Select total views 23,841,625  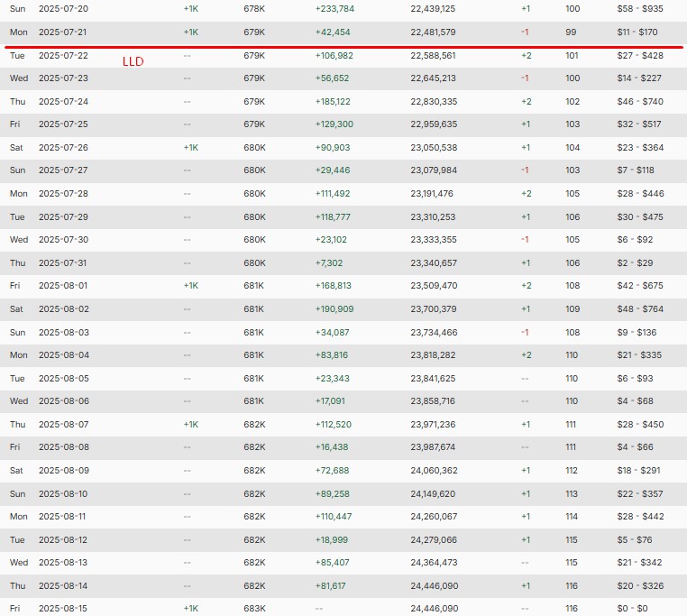(x=433, y=379)
